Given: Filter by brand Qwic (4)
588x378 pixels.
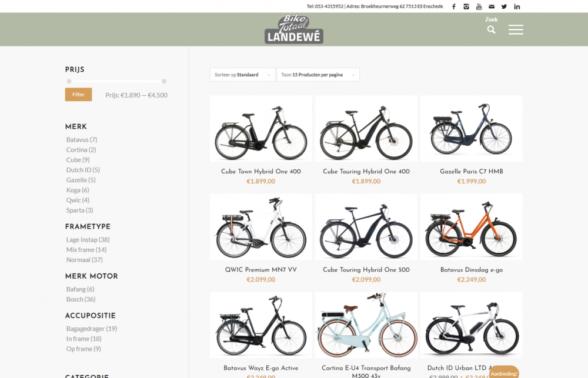Looking at the screenshot, I should tap(78, 200).
